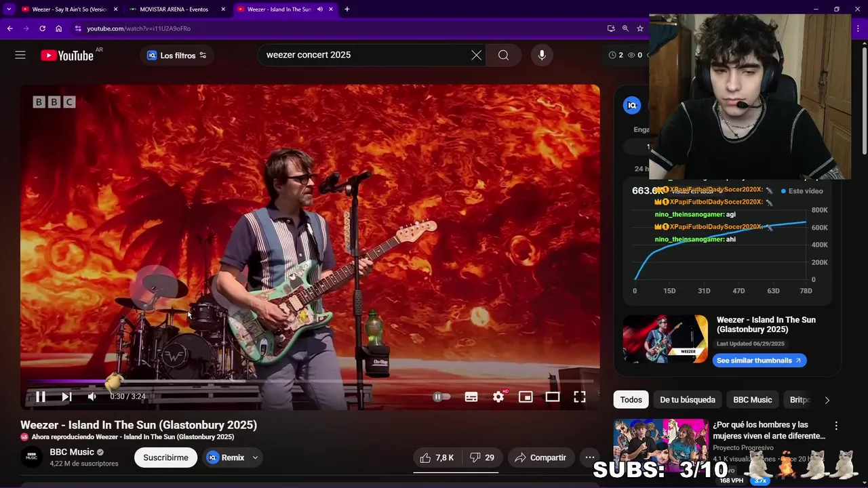Open more actions three-dot menu

pyautogui.click(x=590, y=457)
